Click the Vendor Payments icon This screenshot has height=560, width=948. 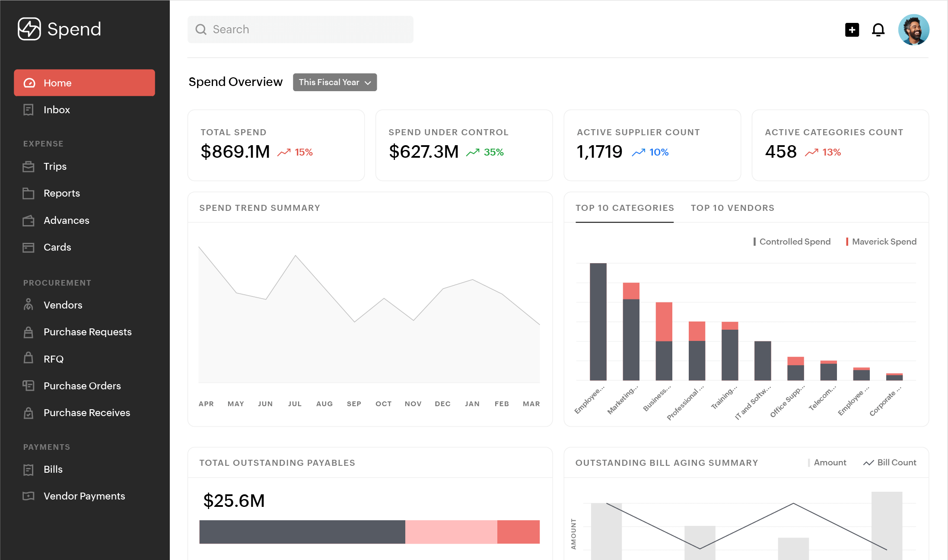[29, 496]
